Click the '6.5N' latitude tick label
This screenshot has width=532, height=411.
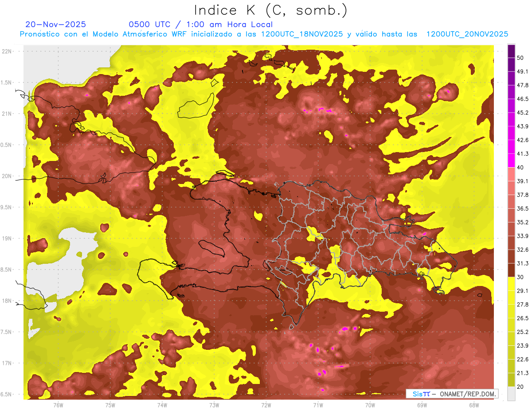tap(6, 394)
